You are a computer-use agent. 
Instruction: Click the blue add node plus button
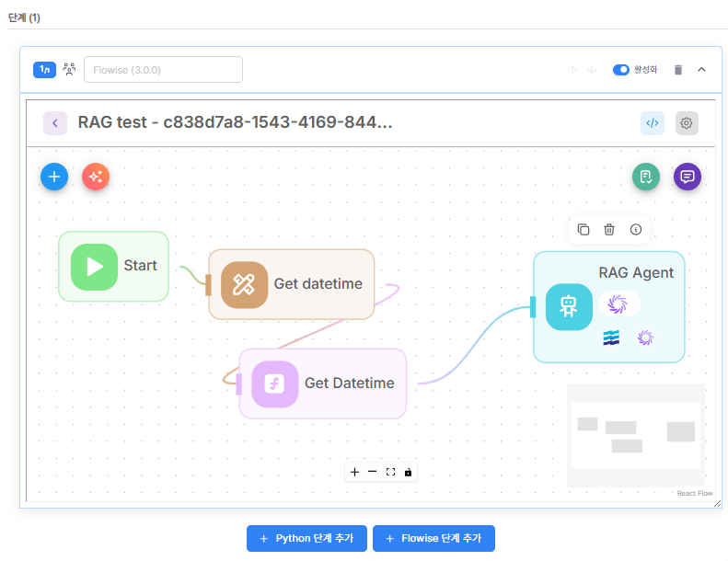54,176
